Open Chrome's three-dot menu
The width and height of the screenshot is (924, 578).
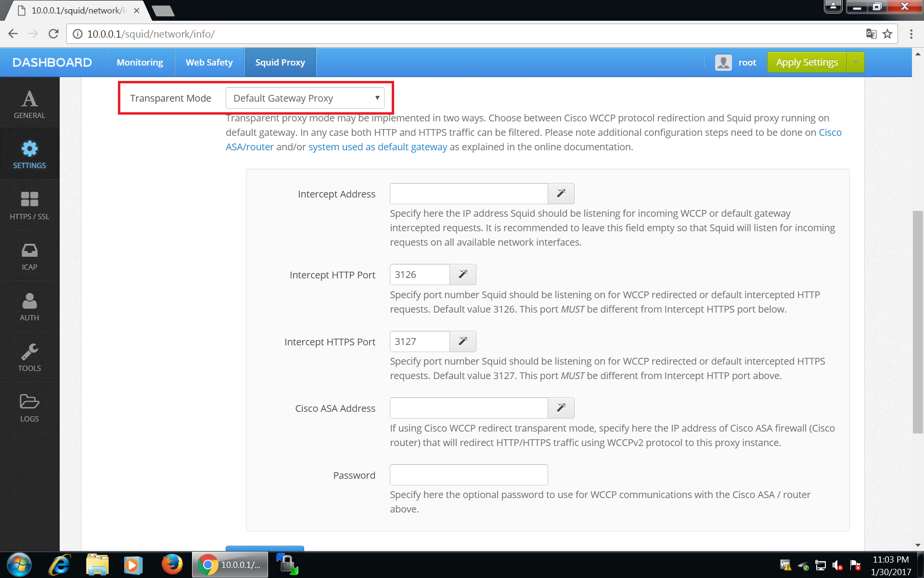[x=911, y=34]
